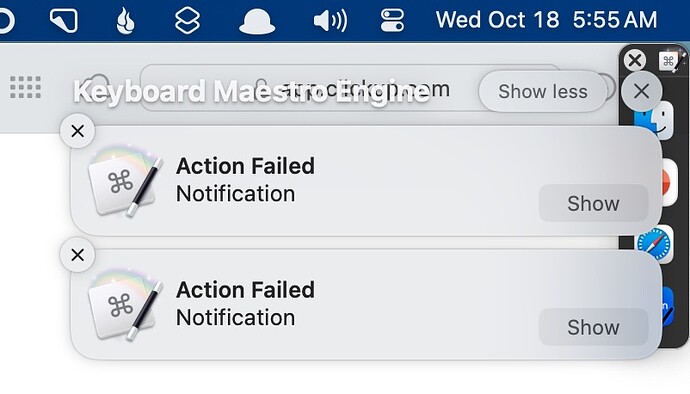Viewport: 690px width, 394px height.
Task: Collapse notifications with Show less
Action: point(543,92)
